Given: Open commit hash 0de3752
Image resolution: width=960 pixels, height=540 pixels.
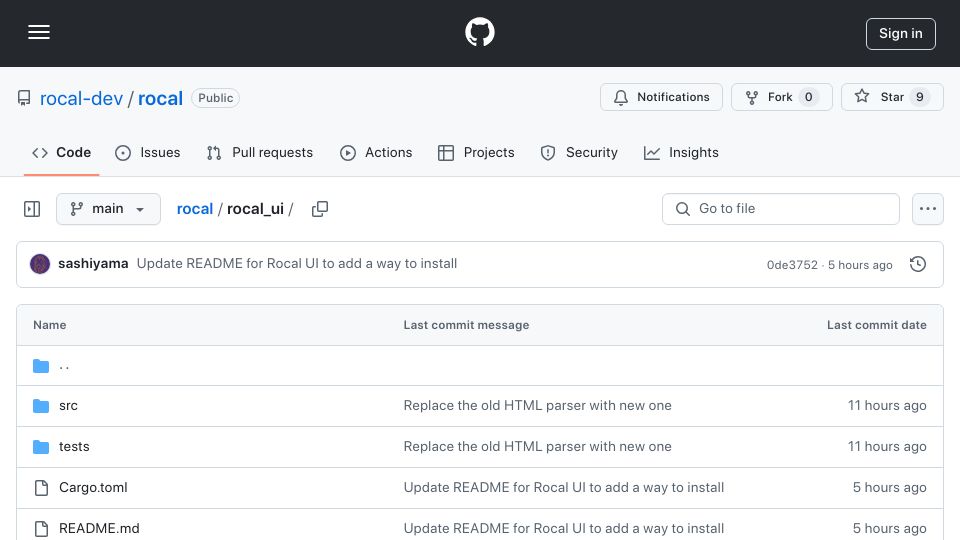Looking at the screenshot, I should point(792,265).
